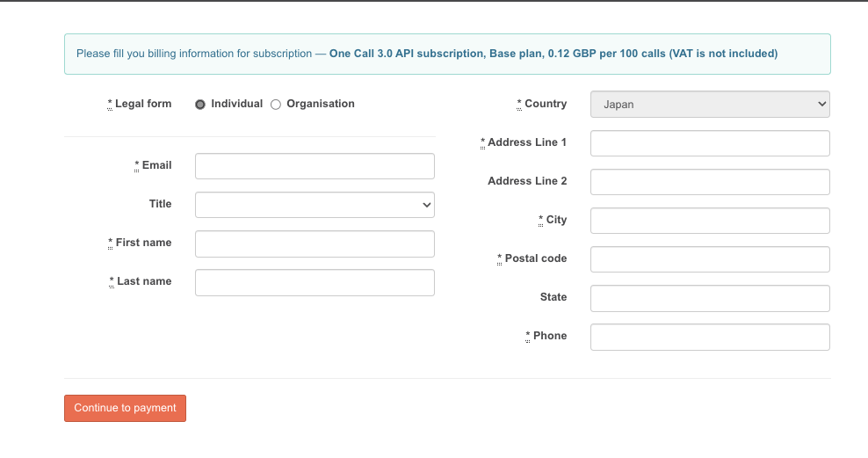Screen dimensions: 868x458
Task: Focus the First name text box
Action: pyautogui.click(x=315, y=244)
